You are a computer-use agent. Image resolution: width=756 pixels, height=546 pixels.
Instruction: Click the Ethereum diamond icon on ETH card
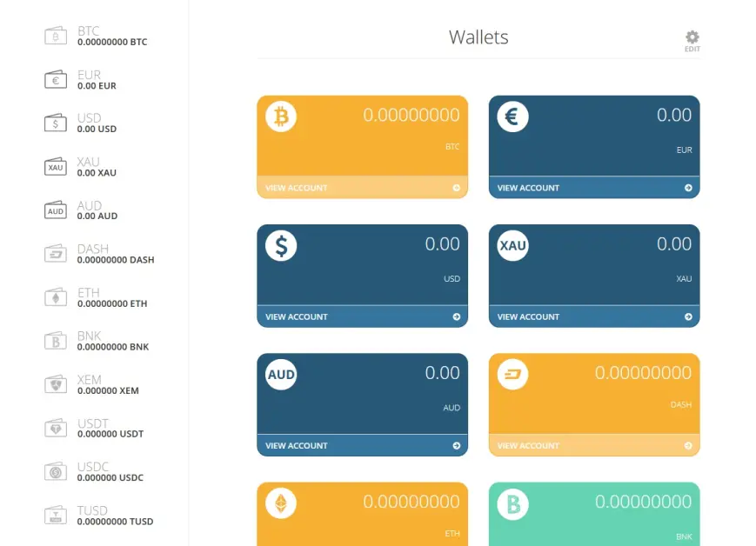[281, 503]
